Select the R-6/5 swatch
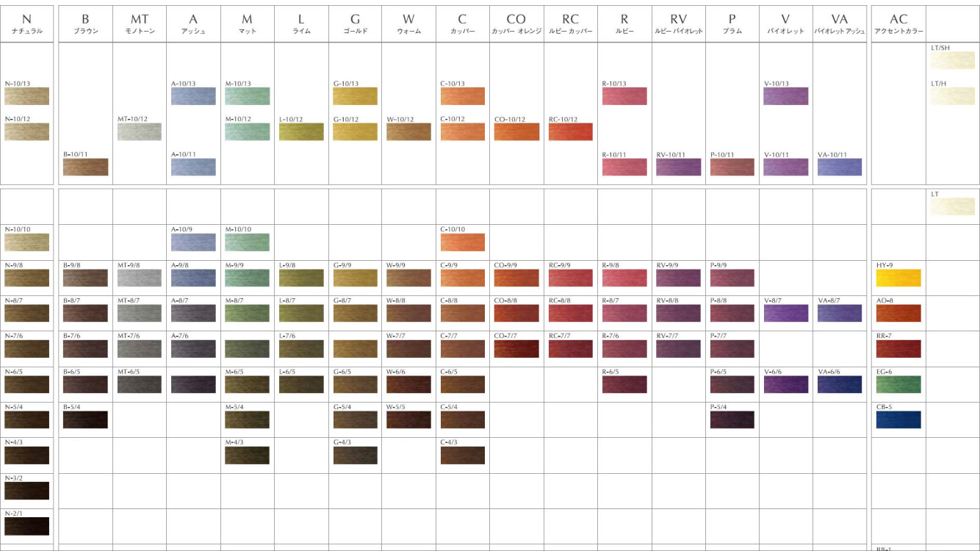Screen dimensions: 980x551 pyautogui.click(x=624, y=384)
